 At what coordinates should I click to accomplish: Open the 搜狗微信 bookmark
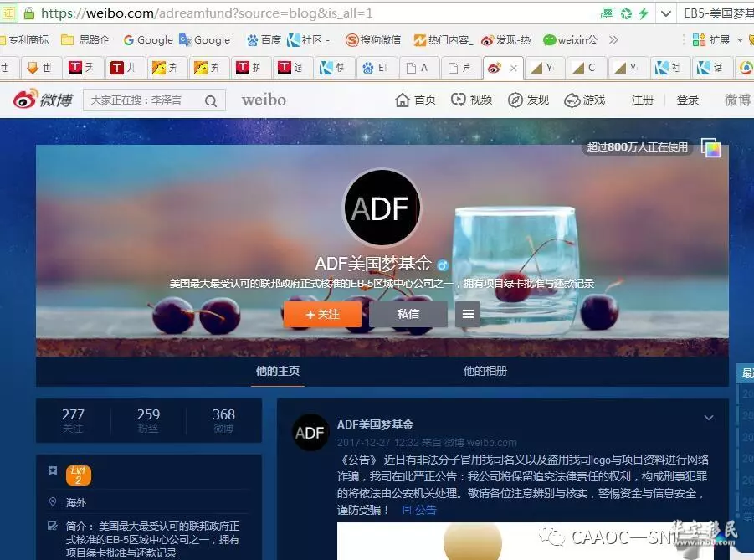tap(372, 40)
